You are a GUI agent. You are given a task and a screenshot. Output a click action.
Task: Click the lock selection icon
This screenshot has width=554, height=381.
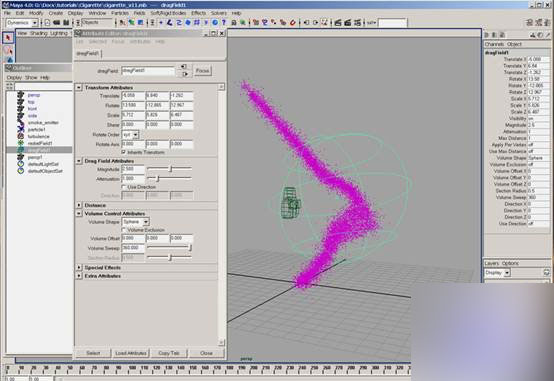point(234,23)
